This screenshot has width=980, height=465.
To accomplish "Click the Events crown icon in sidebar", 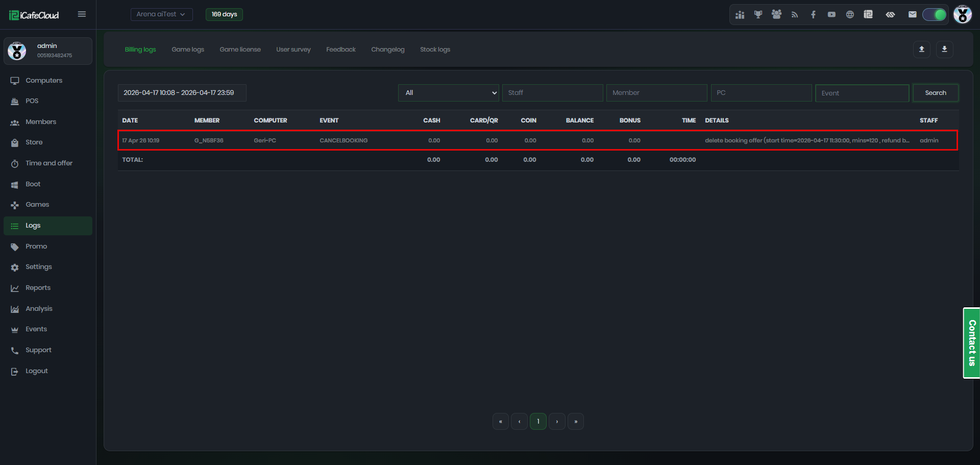I will 15,330.
